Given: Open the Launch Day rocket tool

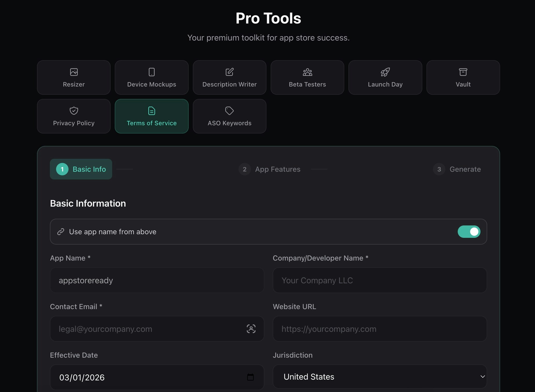Looking at the screenshot, I should [385, 77].
